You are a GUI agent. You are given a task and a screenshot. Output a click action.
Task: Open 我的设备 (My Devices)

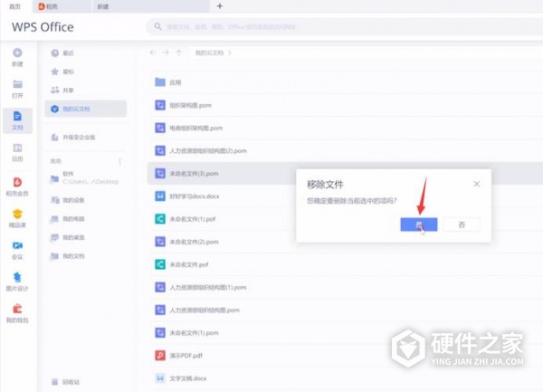coord(68,200)
